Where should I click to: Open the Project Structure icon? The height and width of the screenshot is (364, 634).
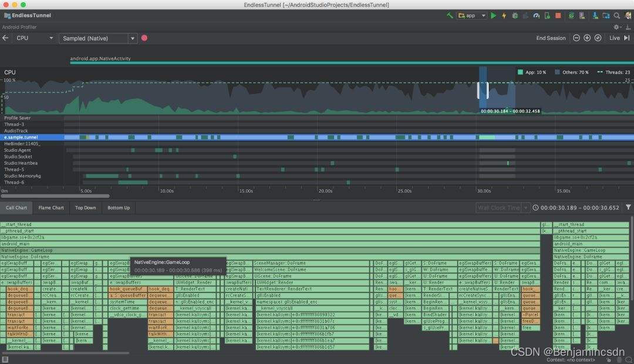606,15
